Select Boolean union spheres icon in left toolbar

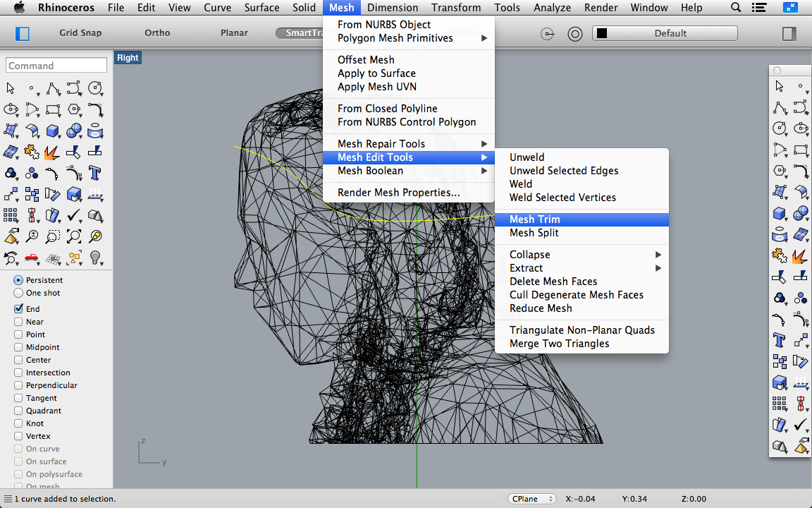[73, 131]
